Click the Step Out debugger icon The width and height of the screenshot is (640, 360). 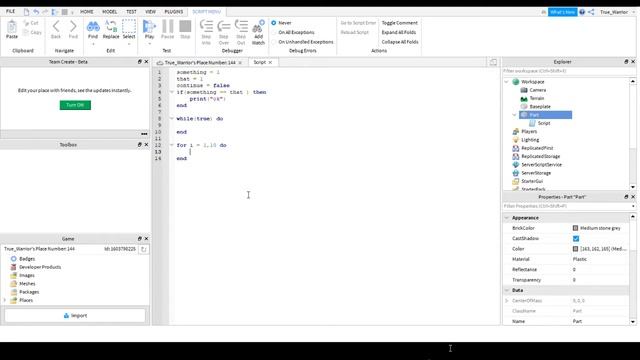[241, 27]
